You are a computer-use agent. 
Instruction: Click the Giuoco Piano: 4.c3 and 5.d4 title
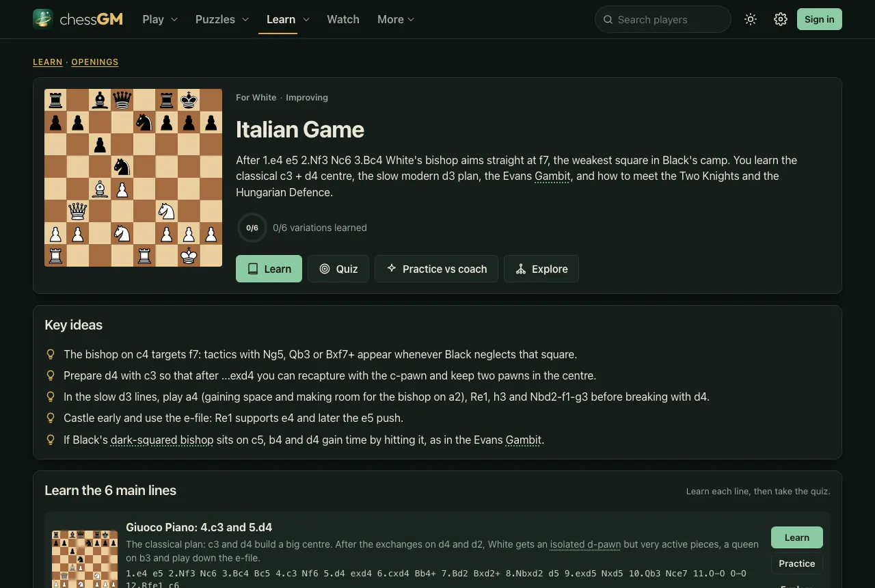tap(199, 527)
